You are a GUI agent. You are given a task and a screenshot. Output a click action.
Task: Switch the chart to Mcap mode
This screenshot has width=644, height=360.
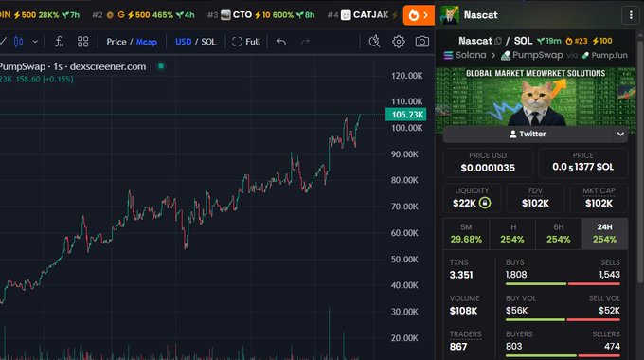pyautogui.click(x=147, y=42)
